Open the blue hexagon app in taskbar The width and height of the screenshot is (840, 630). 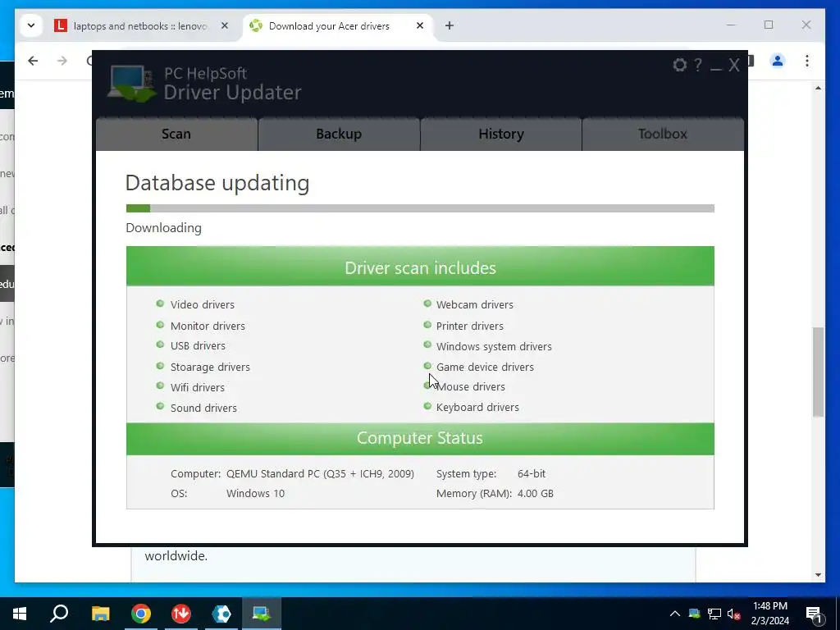tap(221, 614)
